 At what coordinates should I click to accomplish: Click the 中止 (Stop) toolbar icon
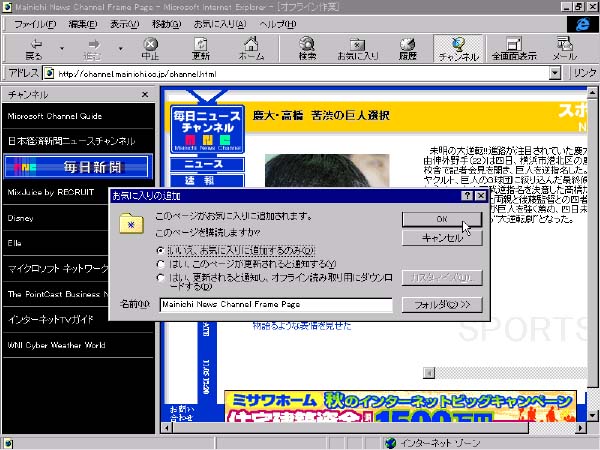pos(150,49)
